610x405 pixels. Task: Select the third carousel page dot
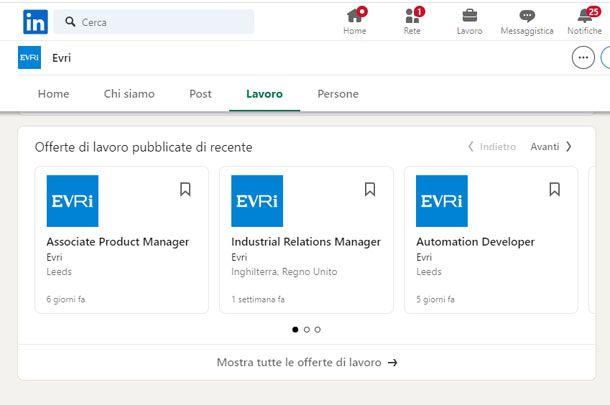[x=317, y=330]
